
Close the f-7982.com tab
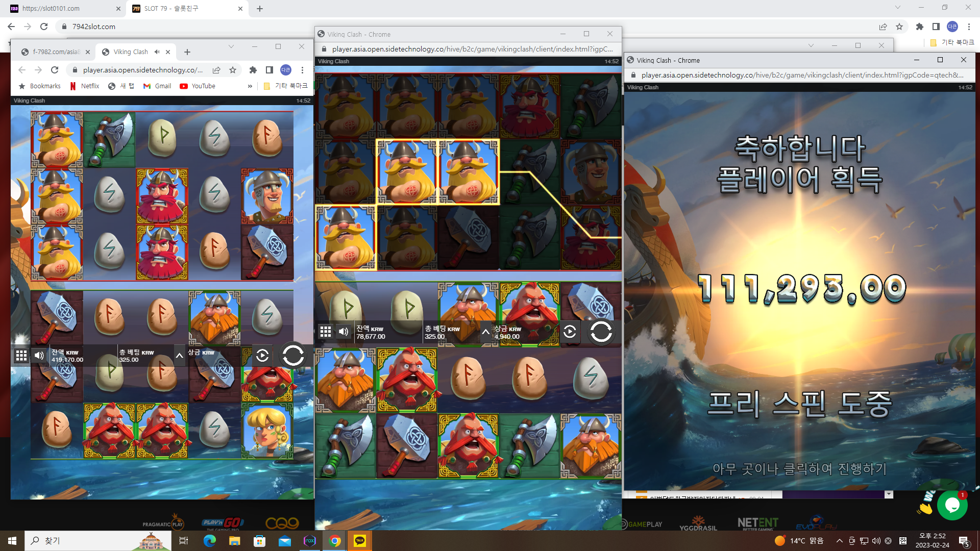click(x=88, y=52)
